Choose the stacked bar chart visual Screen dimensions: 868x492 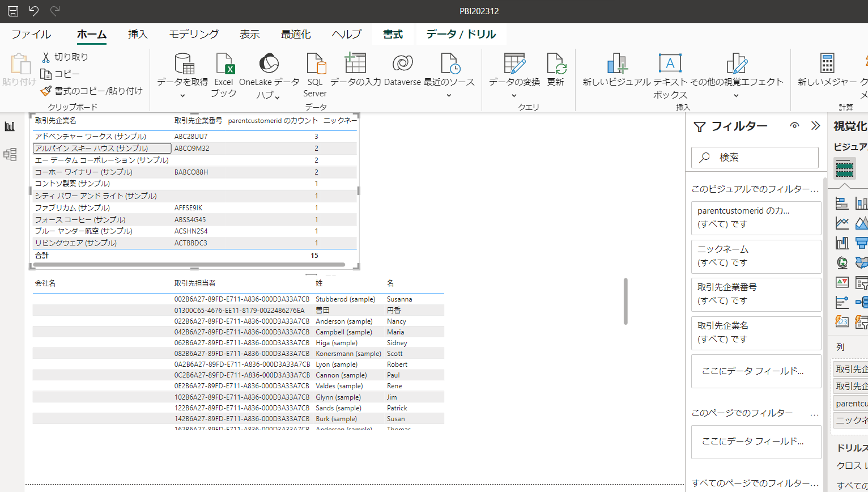(842, 203)
